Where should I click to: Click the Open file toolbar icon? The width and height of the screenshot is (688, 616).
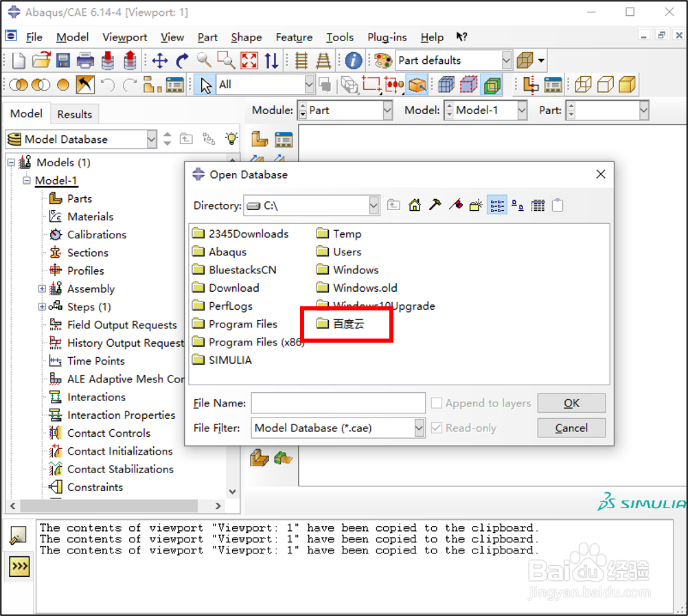click(41, 60)
